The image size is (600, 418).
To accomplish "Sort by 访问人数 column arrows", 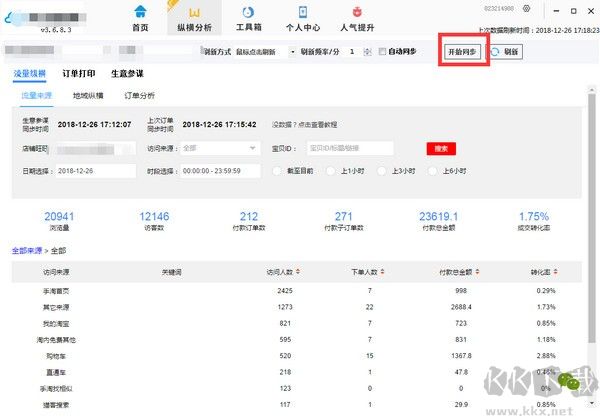I will tap(298, 272).
